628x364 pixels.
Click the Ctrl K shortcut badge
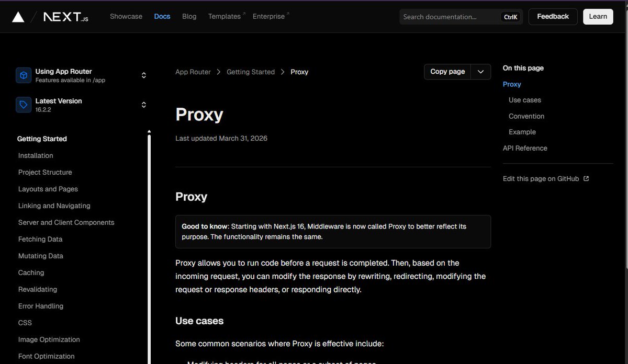(510, 17)
